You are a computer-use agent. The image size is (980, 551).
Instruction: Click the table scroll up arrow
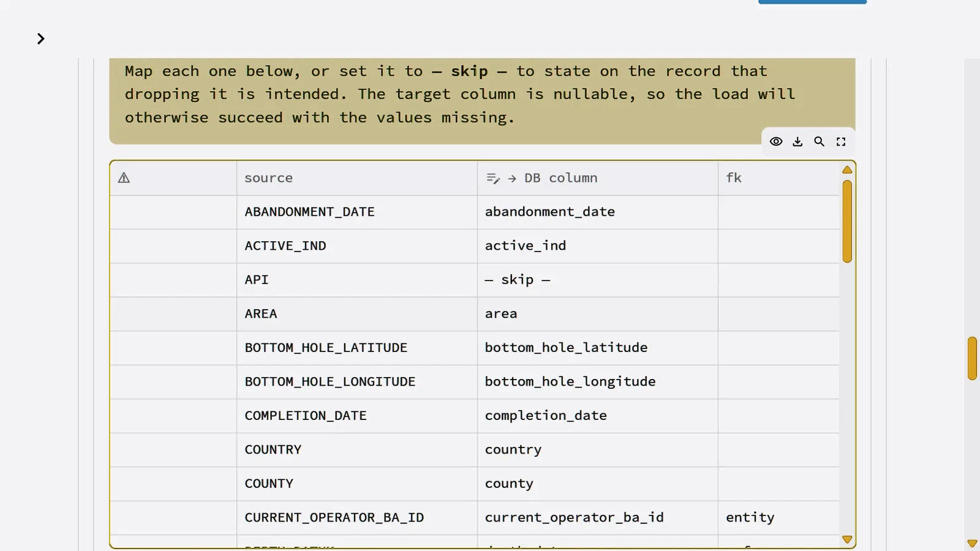[x=847, y=170]
